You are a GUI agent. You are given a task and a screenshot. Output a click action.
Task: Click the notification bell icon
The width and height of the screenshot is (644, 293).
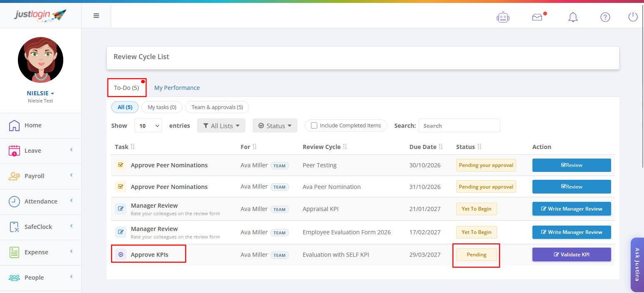click(573, 17)
